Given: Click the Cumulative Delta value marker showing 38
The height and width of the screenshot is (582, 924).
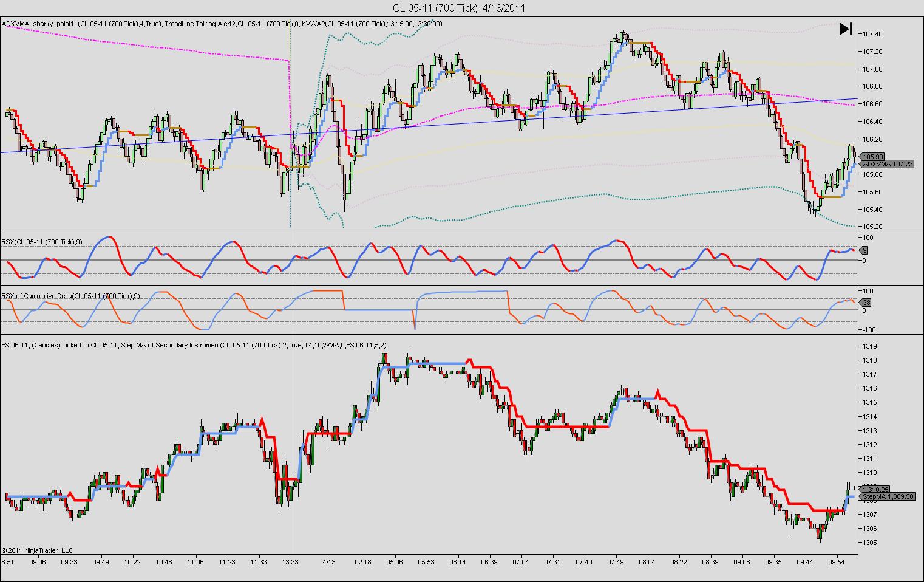Looking at the screenshot, I should tap(866, 302).
